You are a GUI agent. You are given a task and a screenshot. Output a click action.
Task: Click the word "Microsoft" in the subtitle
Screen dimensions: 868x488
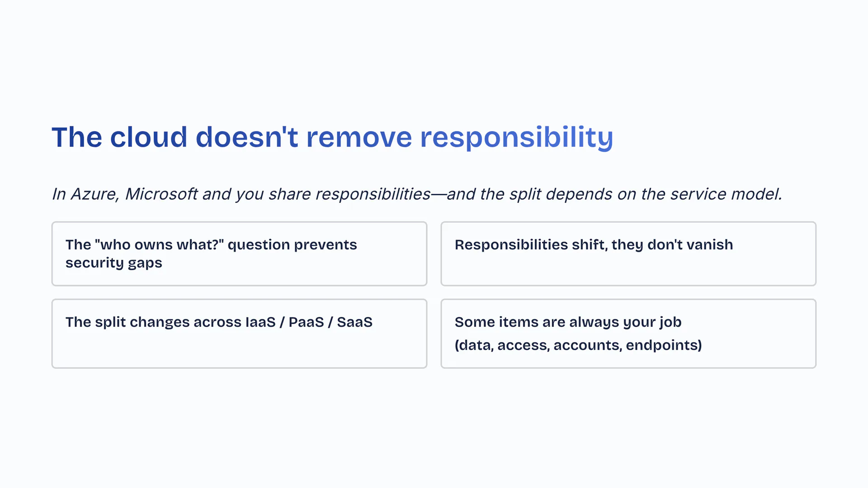click(161, 194)
